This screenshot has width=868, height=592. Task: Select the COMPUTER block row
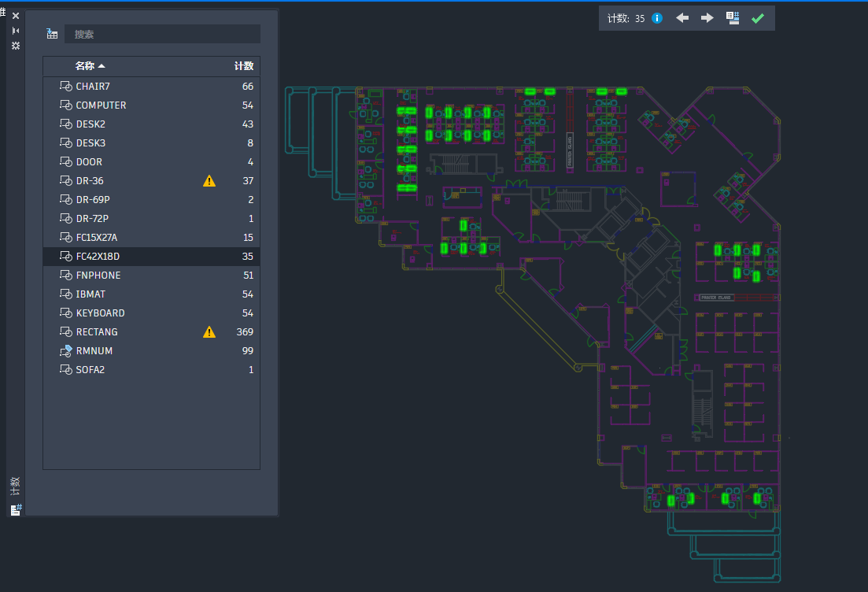click(x=151, y=105)
